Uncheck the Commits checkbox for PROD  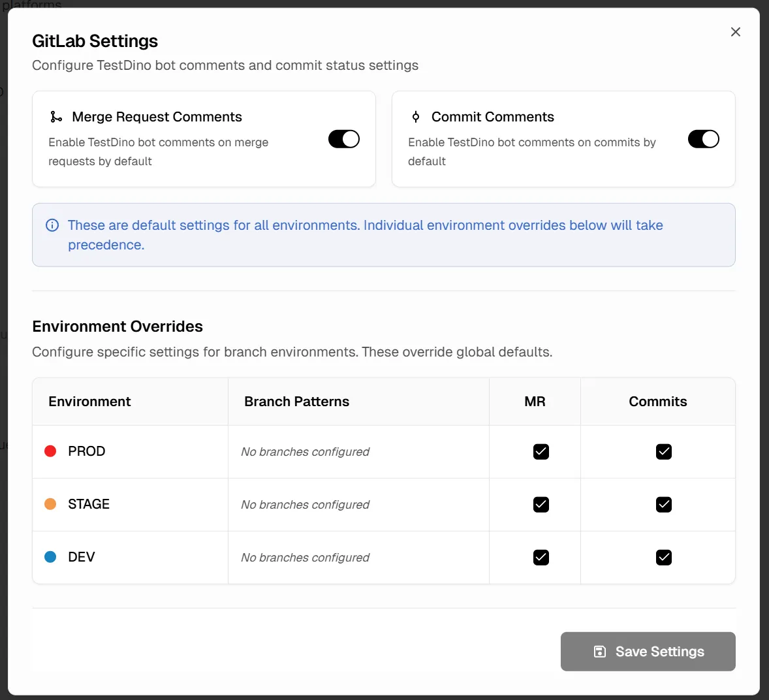pos(664,451)
